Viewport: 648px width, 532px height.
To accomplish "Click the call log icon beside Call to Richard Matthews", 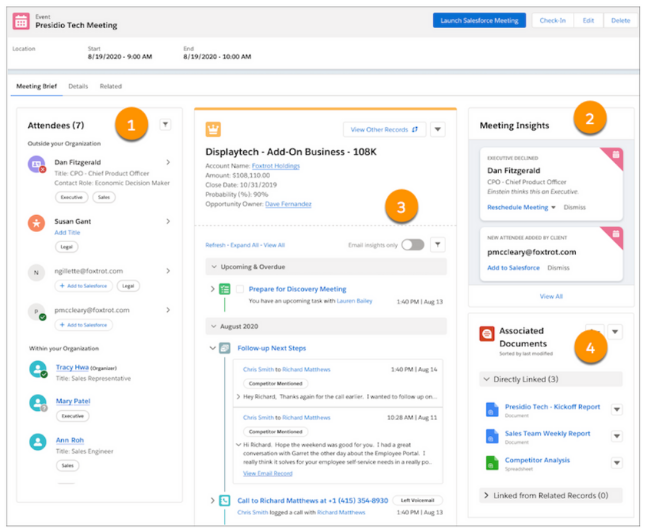I will coord(224,501).
